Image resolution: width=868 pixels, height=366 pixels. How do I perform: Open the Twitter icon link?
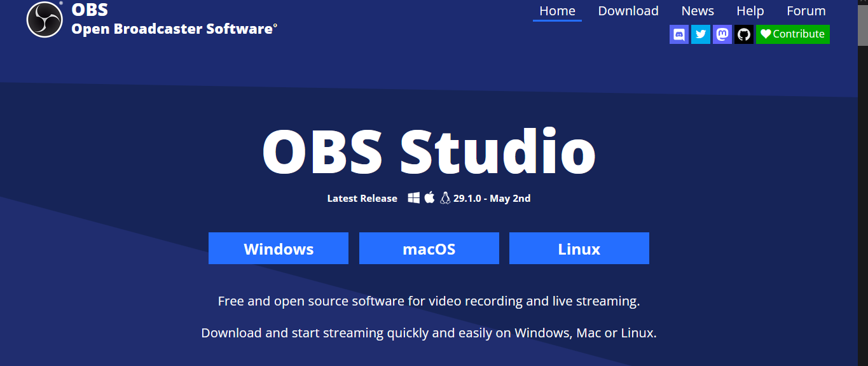(701, 34)
